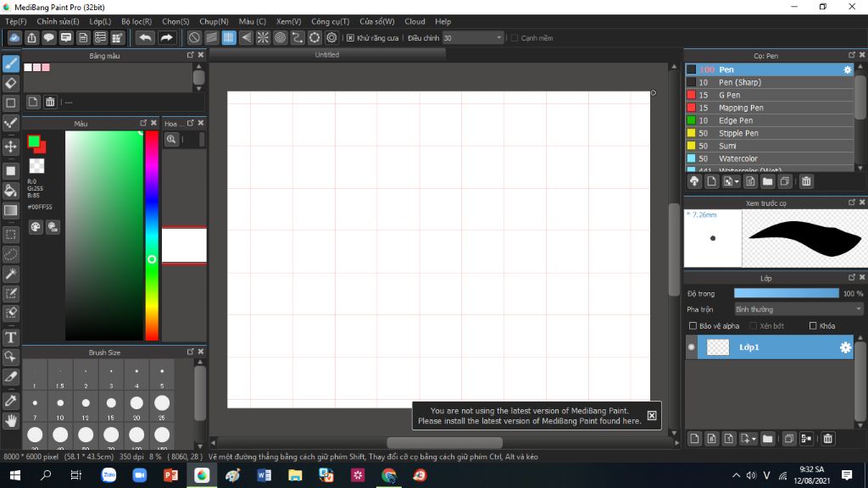Viewport: 868px width, 488px height.
Task: Delete brush with trash icon in Pen panel
Action: click(x=806, y=181)
